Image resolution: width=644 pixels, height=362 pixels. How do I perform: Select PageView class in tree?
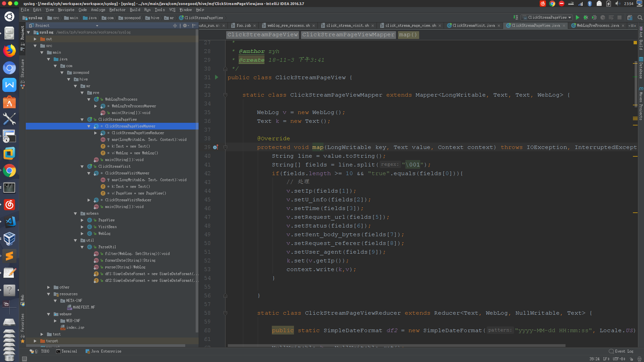click(106, 220)
